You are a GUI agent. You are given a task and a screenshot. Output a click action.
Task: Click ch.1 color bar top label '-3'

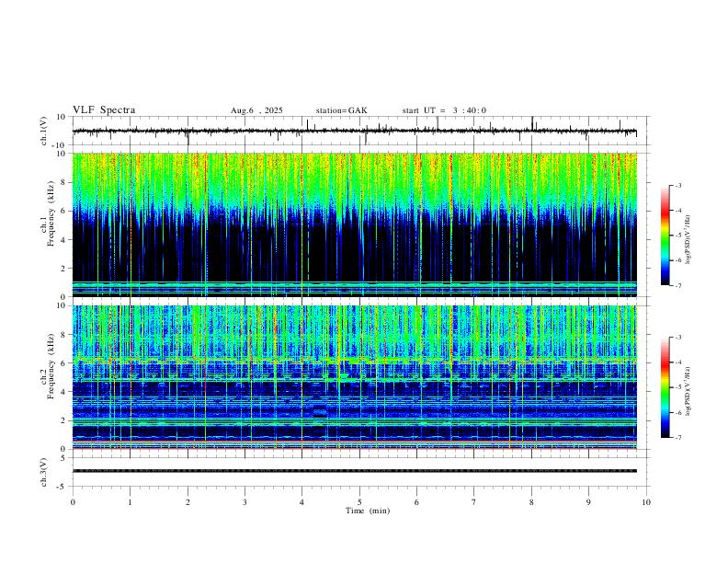[677, 185]
